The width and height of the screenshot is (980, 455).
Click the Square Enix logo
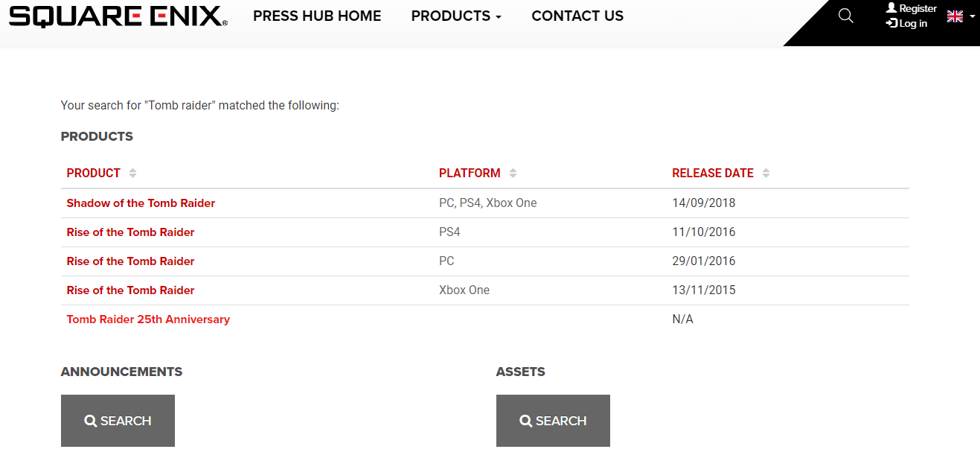click(118, 16)
